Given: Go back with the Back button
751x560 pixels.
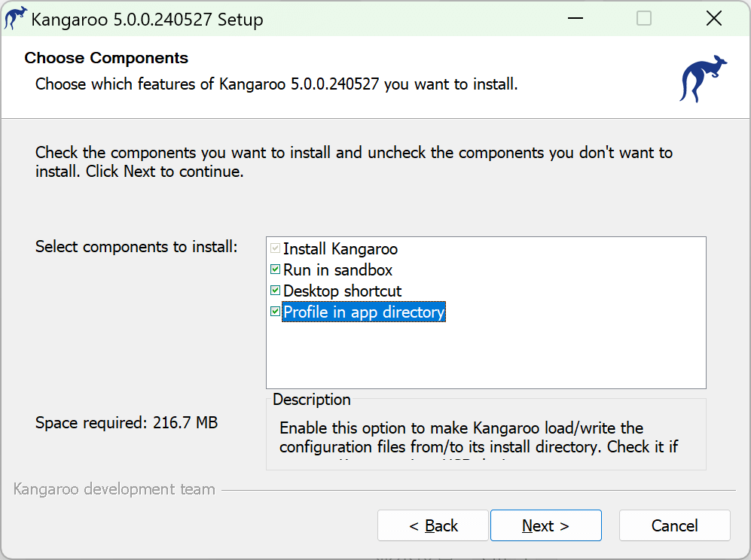Looking at the screenshot, I should click(x=433, y=525).
